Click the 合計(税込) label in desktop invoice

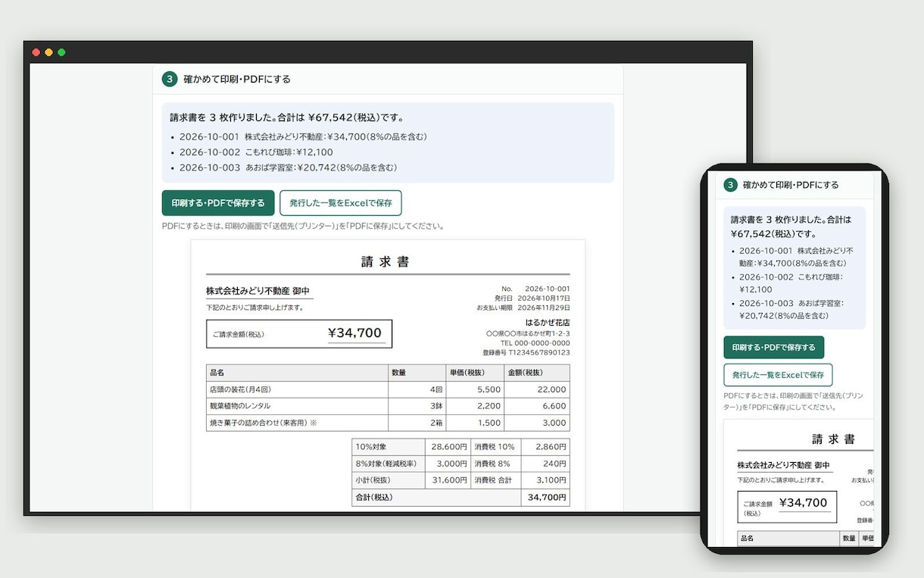(436, 498)
